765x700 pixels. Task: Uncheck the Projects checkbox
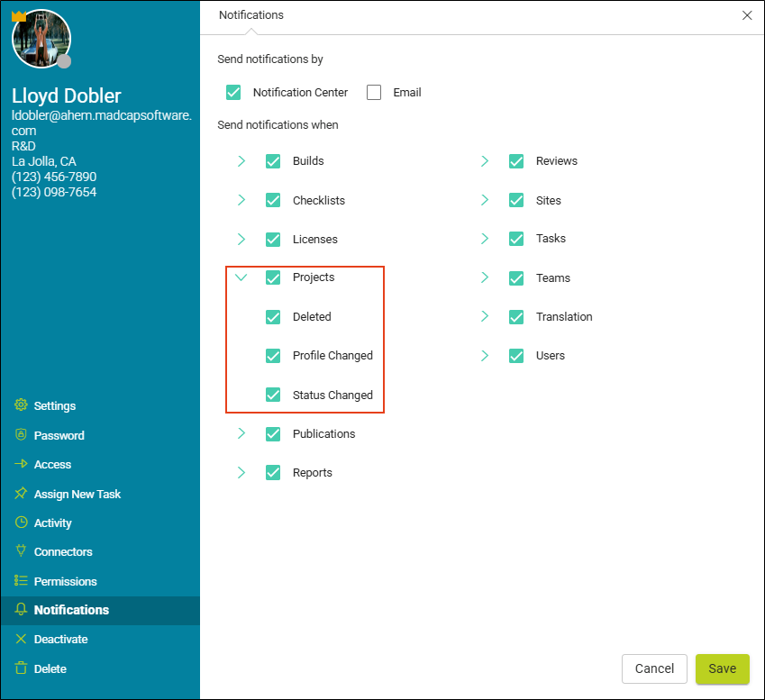point(273,277)
